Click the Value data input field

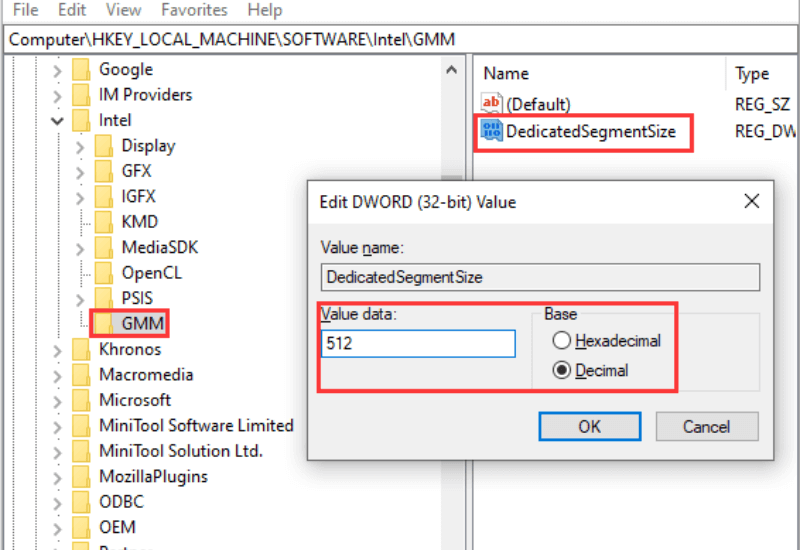(x=418, y=344)
